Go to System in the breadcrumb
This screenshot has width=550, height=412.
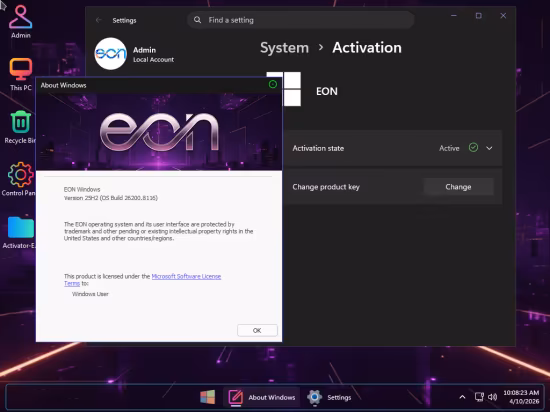284,48
